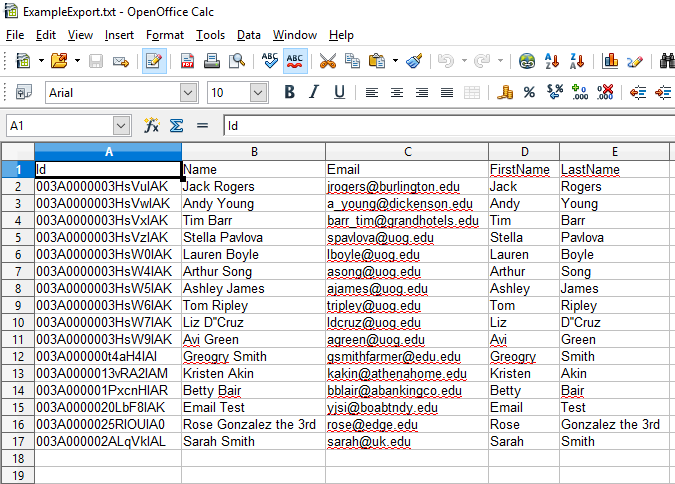The image size is (675, 484).
Task: Select row 5 header
Action: pyautogui.click(x=18, y=237)
